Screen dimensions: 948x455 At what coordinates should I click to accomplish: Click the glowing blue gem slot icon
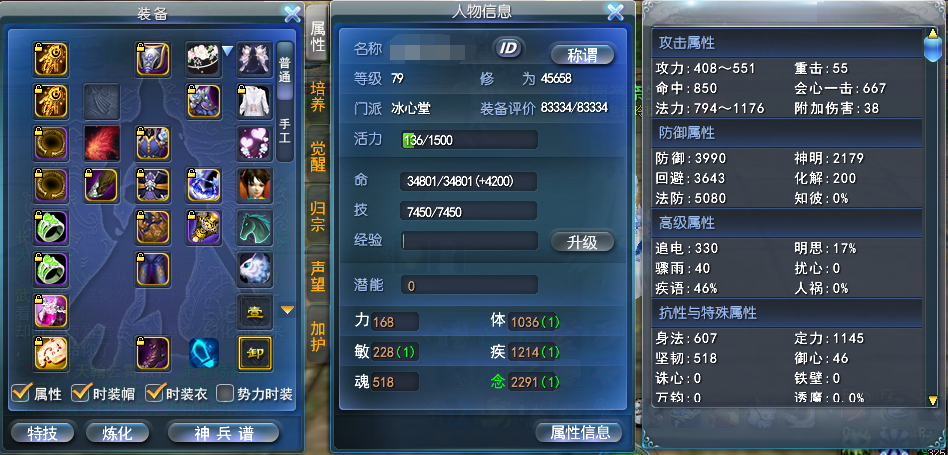coord(204,353)
